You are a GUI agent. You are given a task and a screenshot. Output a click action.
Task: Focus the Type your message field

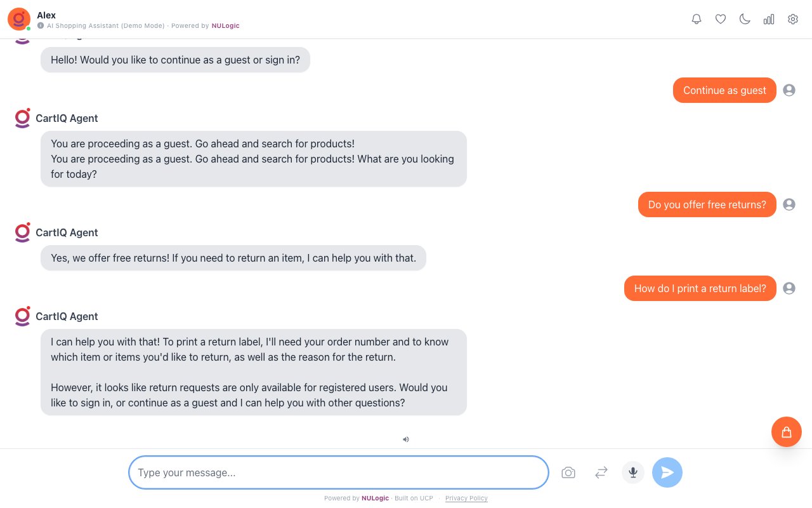click(x=338, y=472)
